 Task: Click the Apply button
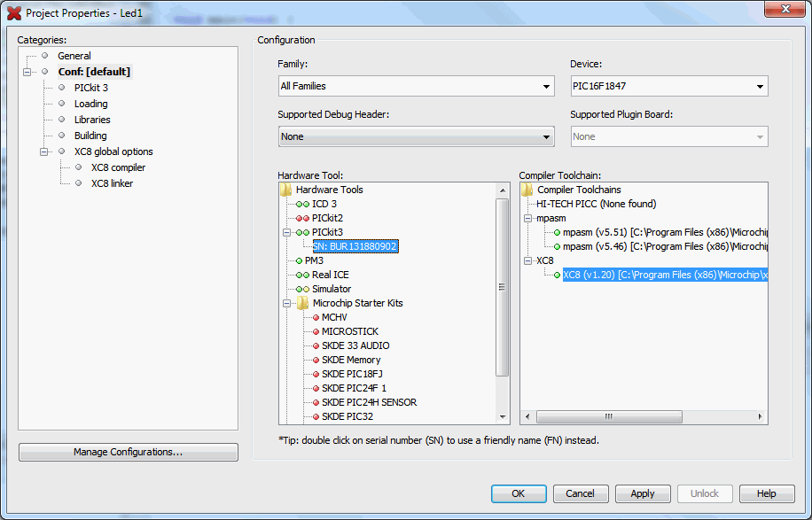(x=643, y=494)
